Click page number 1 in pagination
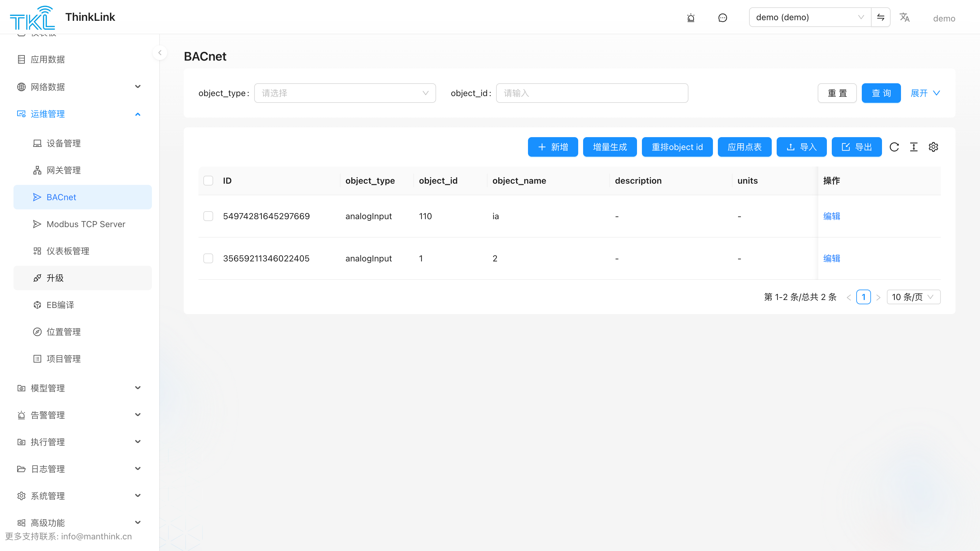This screenshot has width=980, height=551. (x=864, y=297)
